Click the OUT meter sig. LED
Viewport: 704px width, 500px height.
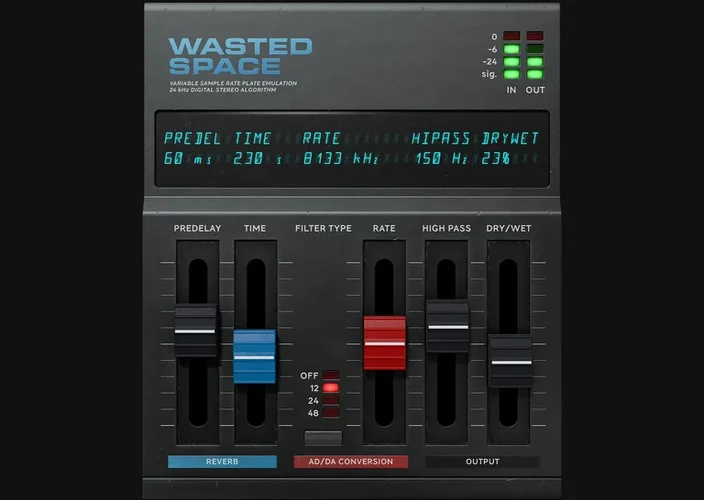pyautogui.click(x=535, y=74)
